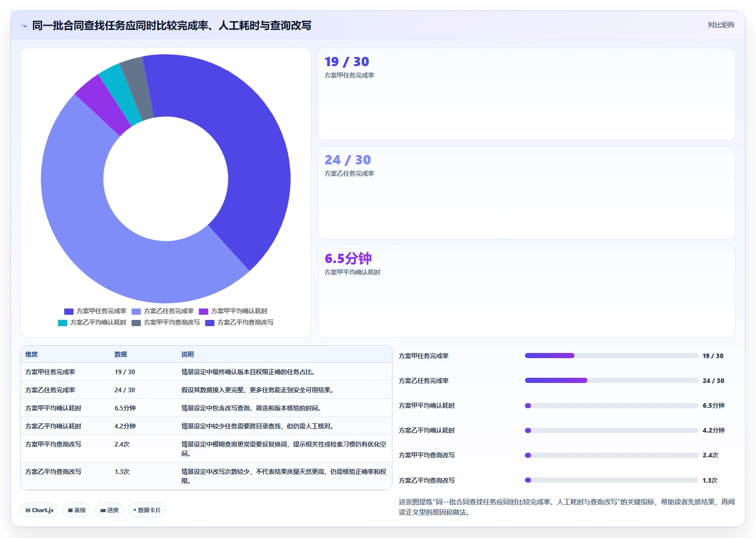The width and height of the screenshot is (756, 538).
Task: Toggle legend swatch for 方案乙平均确认耗时
Action: 63,322
